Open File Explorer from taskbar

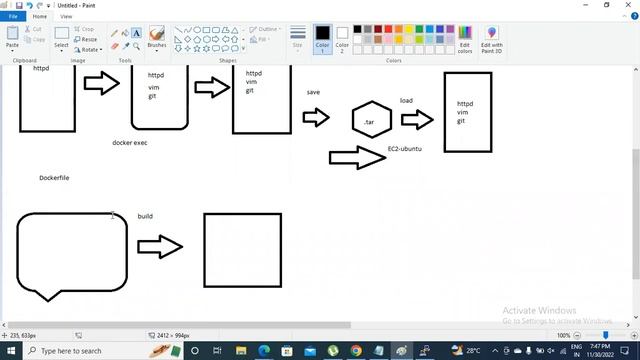pos(241,351)
